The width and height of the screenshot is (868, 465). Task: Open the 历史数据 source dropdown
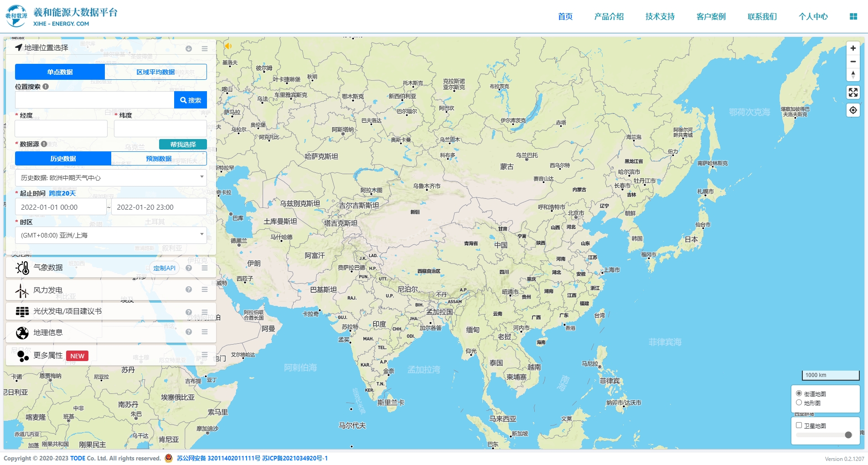[x=111, y=178]
